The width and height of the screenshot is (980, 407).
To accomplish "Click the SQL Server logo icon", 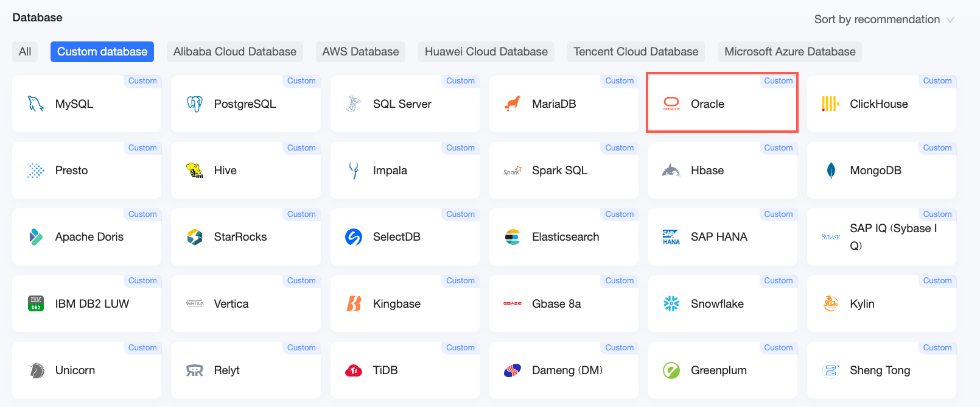I will [x=354, y=104].
